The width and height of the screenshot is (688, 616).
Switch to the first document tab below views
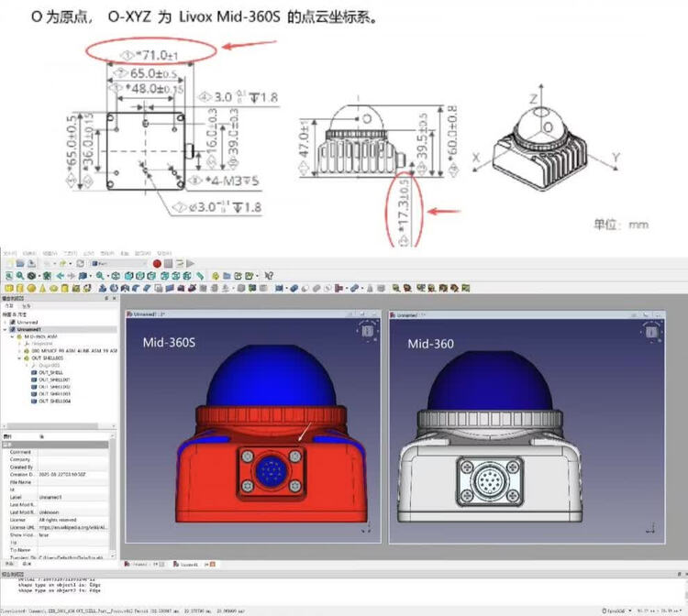pos(144,565)
